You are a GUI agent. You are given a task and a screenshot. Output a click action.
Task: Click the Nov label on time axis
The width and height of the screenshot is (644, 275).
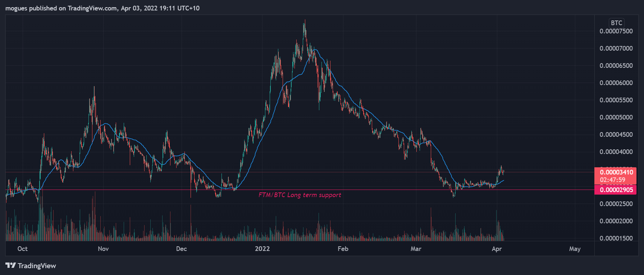(103, 249)
